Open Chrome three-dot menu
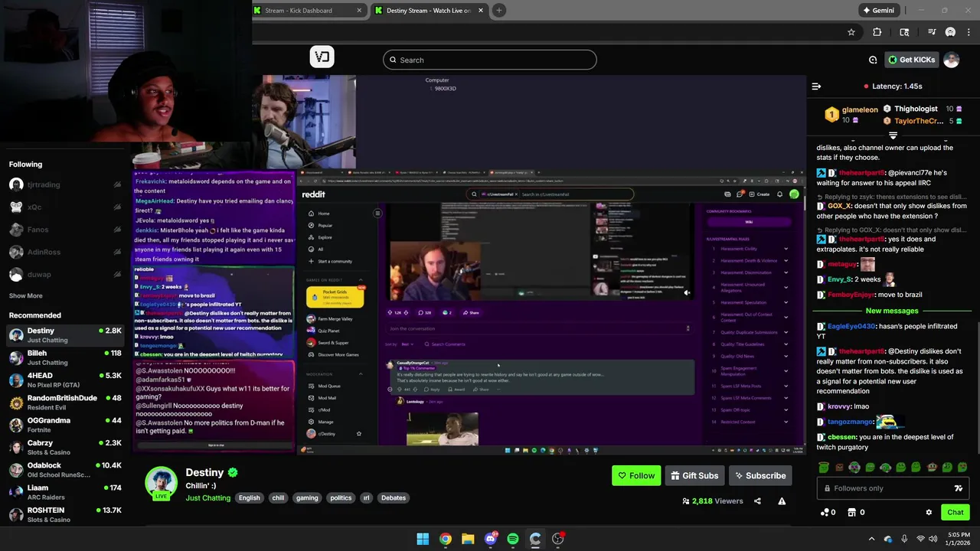This screenshot has width=980, height=551. coord(967,32)
